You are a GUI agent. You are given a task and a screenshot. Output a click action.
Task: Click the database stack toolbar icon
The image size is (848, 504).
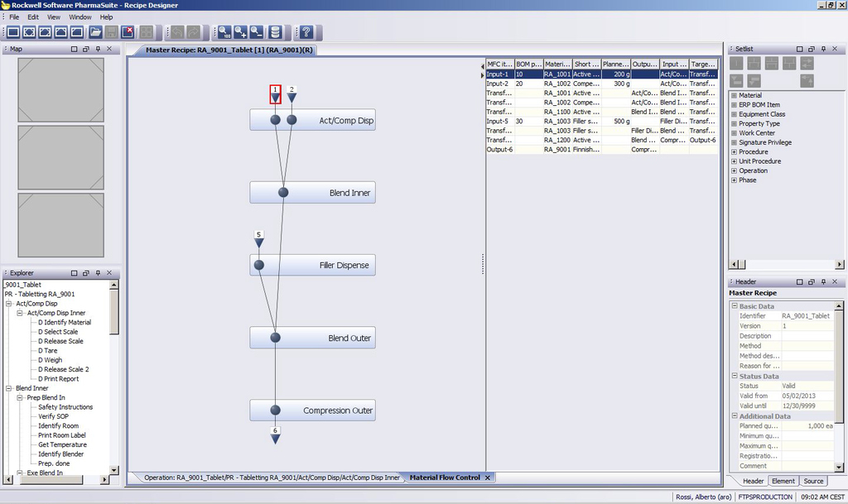click(x=275, y=32)
